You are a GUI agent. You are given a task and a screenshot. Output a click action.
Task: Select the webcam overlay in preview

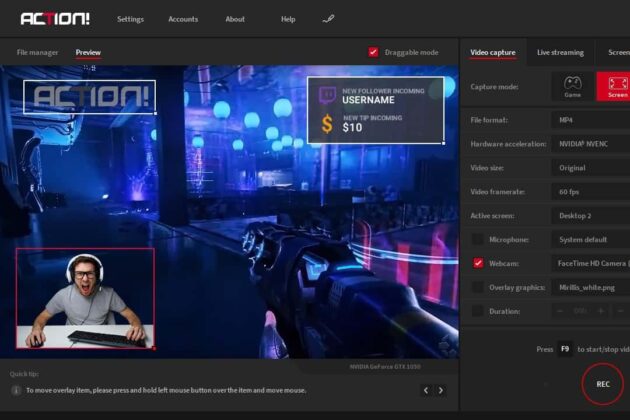click(x=85, y=298)
